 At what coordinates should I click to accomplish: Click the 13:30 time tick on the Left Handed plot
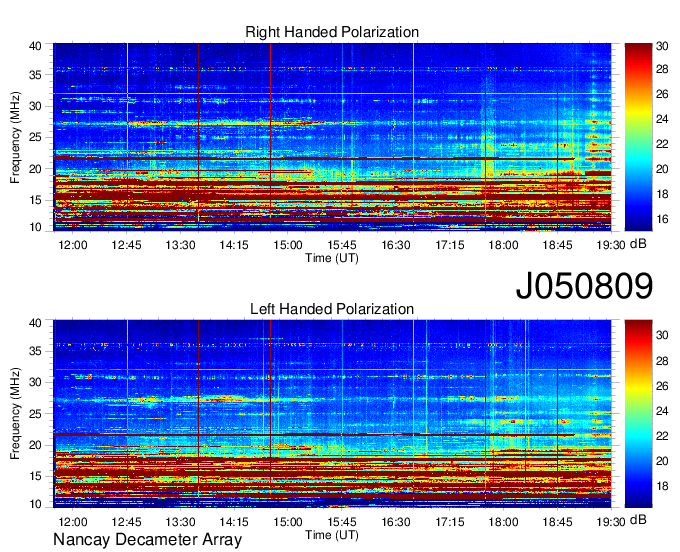(x=180, y=522)
